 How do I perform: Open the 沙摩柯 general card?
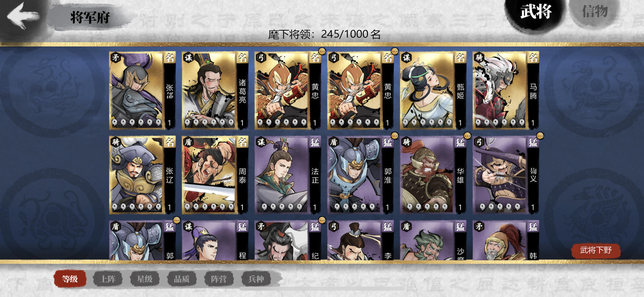pos(433,240)
